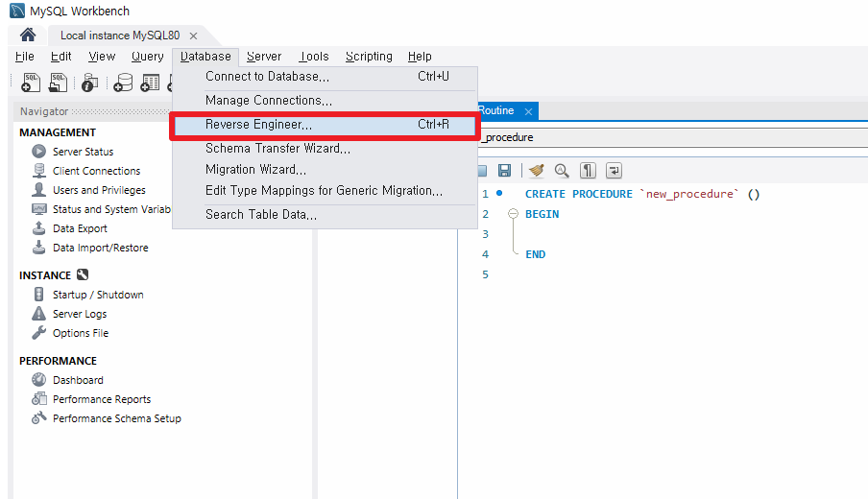Create new schema toolbar icon

pos(123,83)
